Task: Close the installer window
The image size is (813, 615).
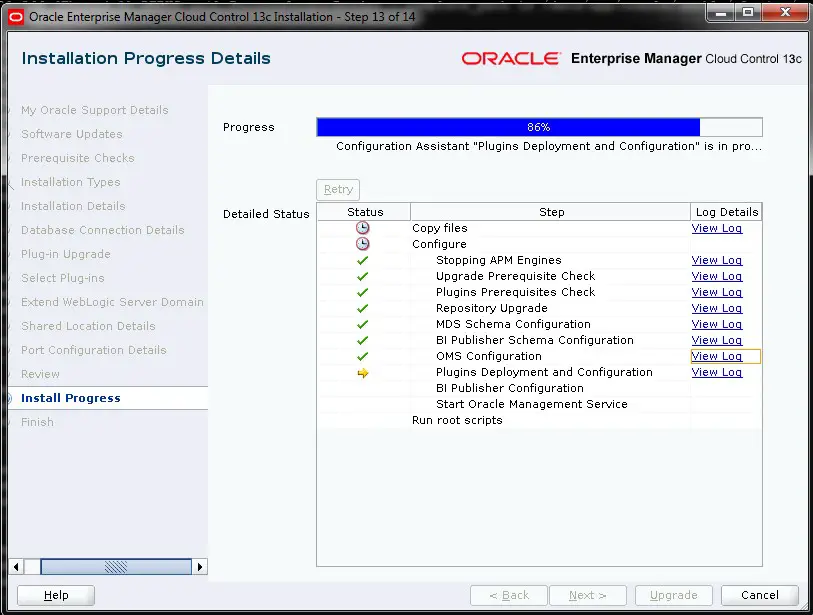Action: tap(785, 13)
